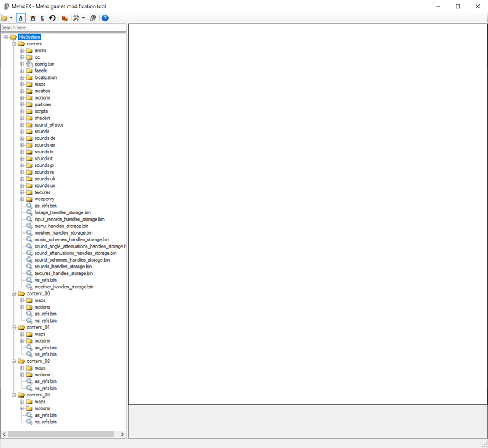This screenshot has width=488, height=448.
Task: Select meshes_handles_storage.bin
Action: pos(63,233)
